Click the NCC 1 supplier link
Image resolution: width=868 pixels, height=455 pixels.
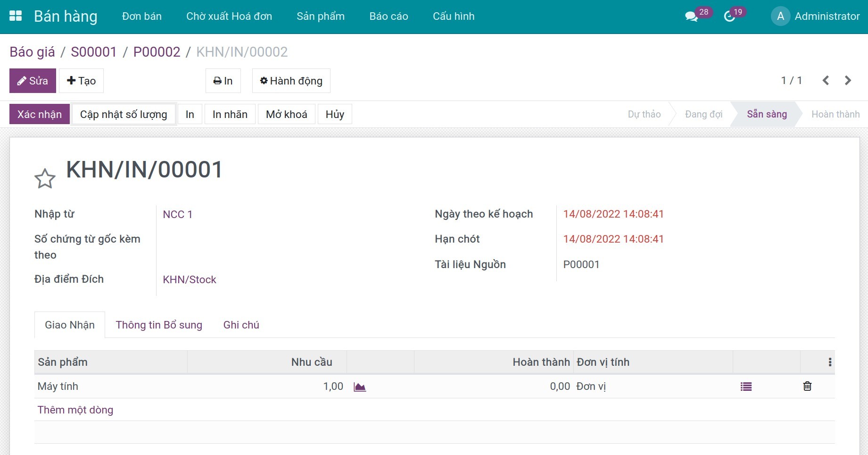point(177,214)
